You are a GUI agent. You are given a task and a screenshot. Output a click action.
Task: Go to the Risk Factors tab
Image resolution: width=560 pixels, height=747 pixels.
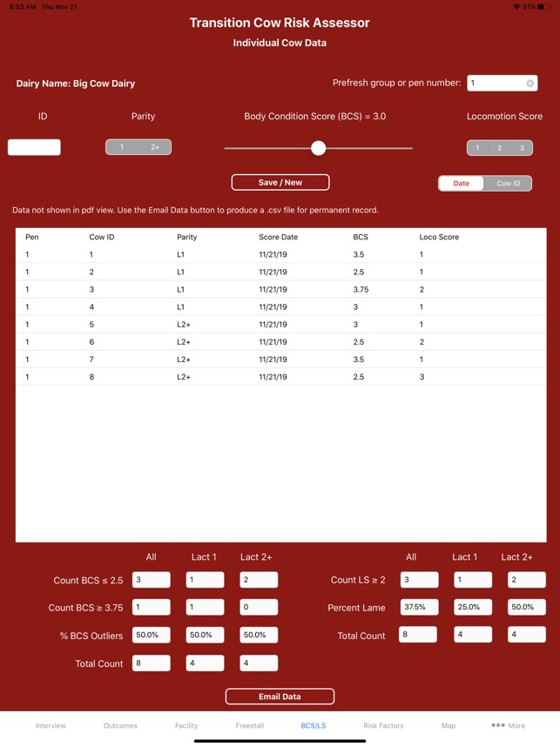(x=383, y=725)
